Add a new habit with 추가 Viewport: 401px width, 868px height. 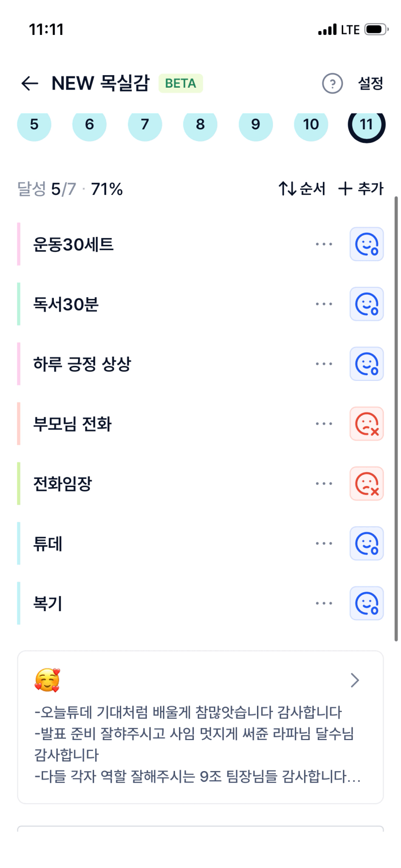[361, 189]
